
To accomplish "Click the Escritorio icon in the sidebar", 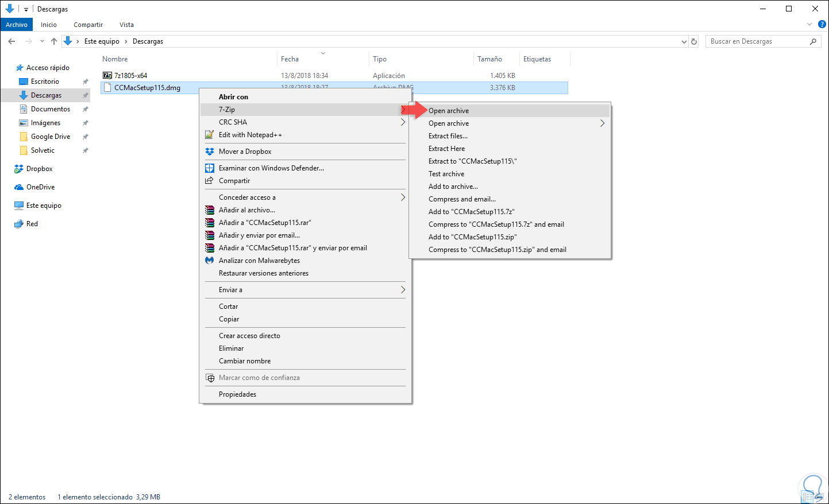I will pyautogui.click(x=24, y=82).
